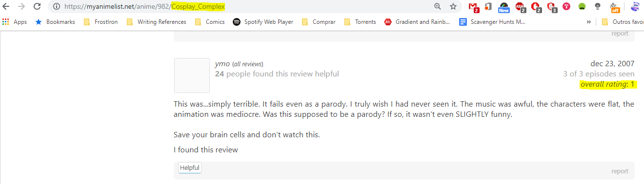The height and width of the screenshot is (184, 644).
Task: Expand the hidden bookmarks overflow chevron
Action: tap(589, 22)
